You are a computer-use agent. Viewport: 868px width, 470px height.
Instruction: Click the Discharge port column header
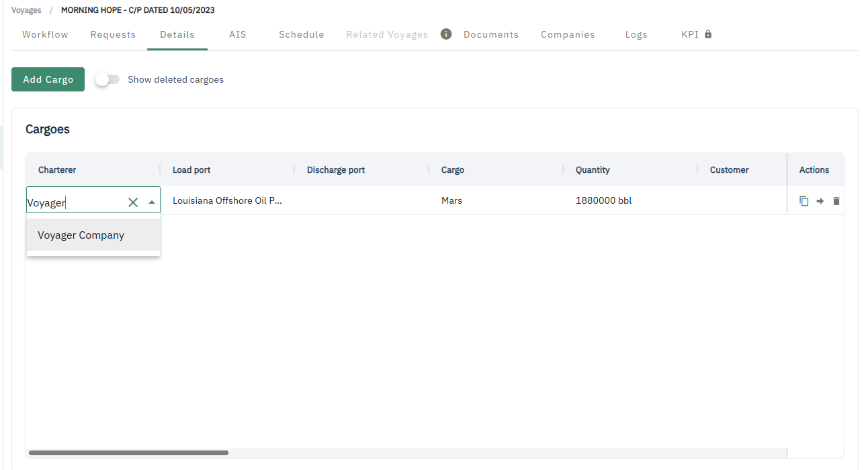[x=362, y=170]
